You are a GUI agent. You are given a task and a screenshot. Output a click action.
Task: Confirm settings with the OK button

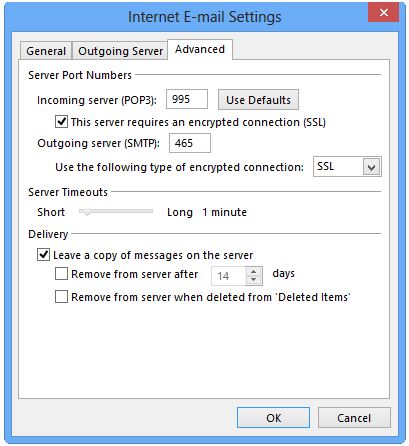(x=273, y=418)
